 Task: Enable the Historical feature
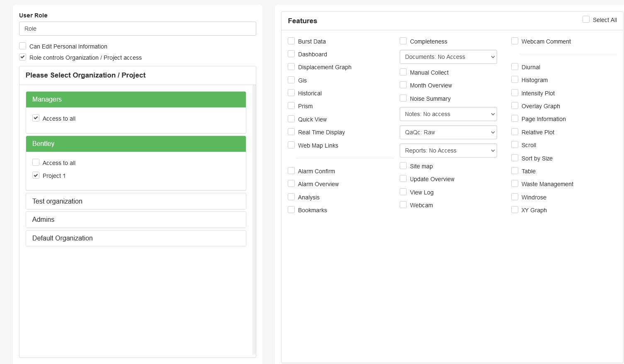(291, 93)
